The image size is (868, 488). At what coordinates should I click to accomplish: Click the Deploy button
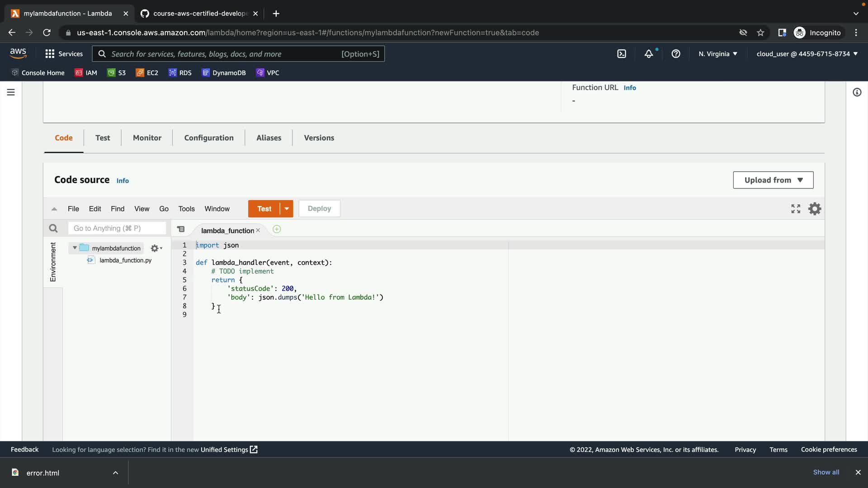319,209
